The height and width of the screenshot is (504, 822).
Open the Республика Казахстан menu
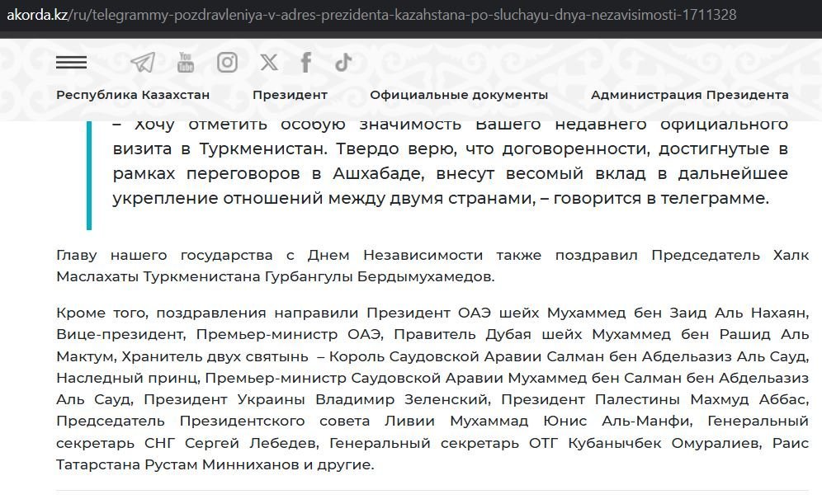pyautogui.click(x=132, y=95)
